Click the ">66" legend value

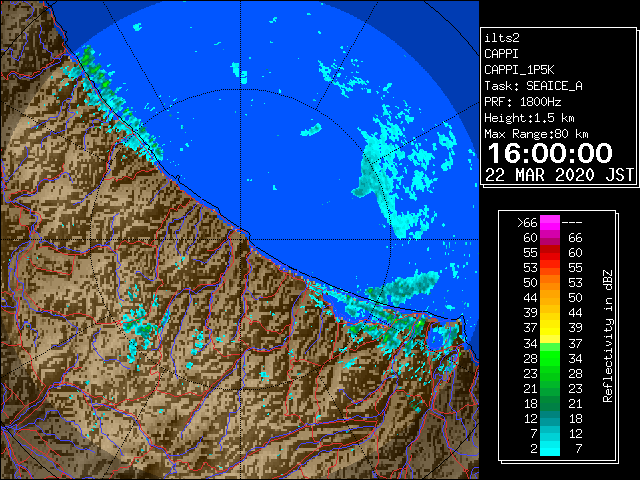[527, 223]
